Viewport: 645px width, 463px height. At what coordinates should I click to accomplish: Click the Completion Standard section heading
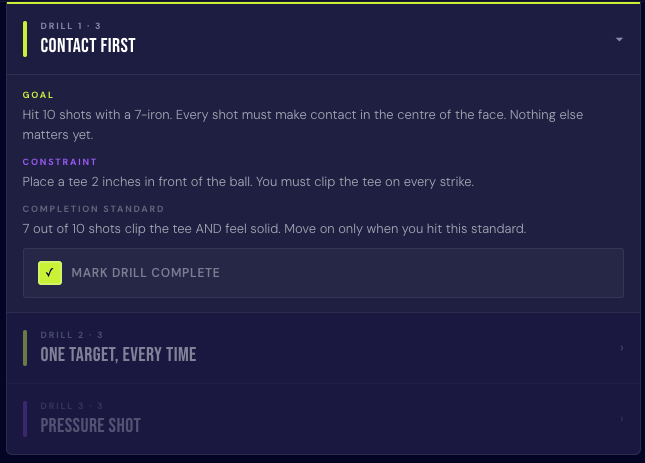[93, 209]
